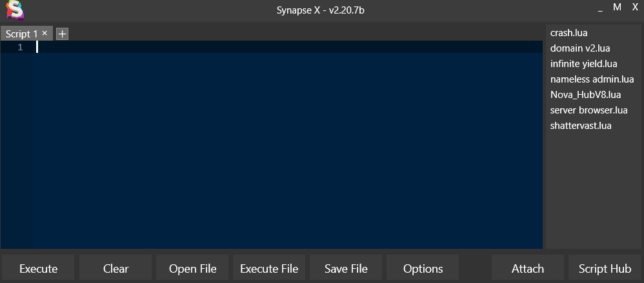The height and width of the screenshot is (283, 644).
Task: Add a new script tab
Action: point(62,34)
